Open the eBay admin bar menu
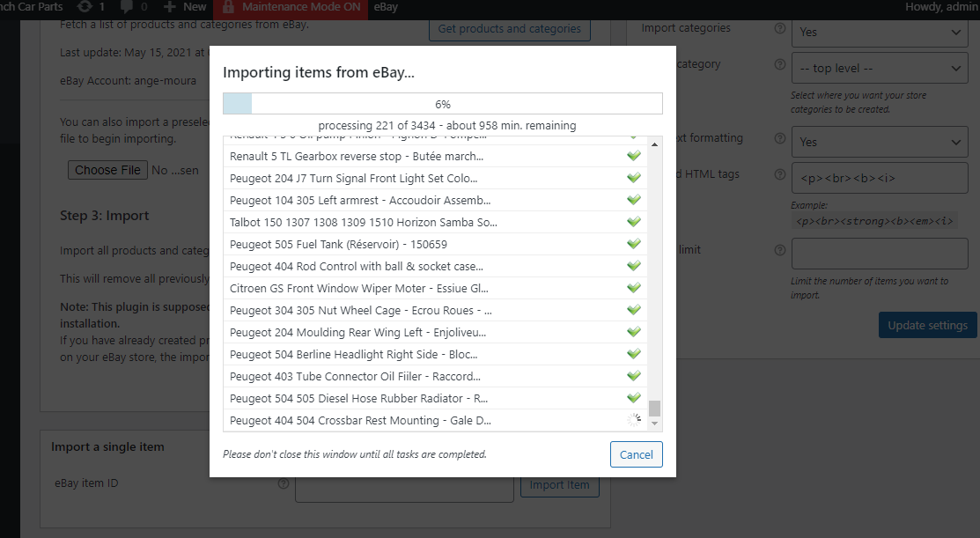The width and height of the screenshot is (980, 538). [386, 7]
